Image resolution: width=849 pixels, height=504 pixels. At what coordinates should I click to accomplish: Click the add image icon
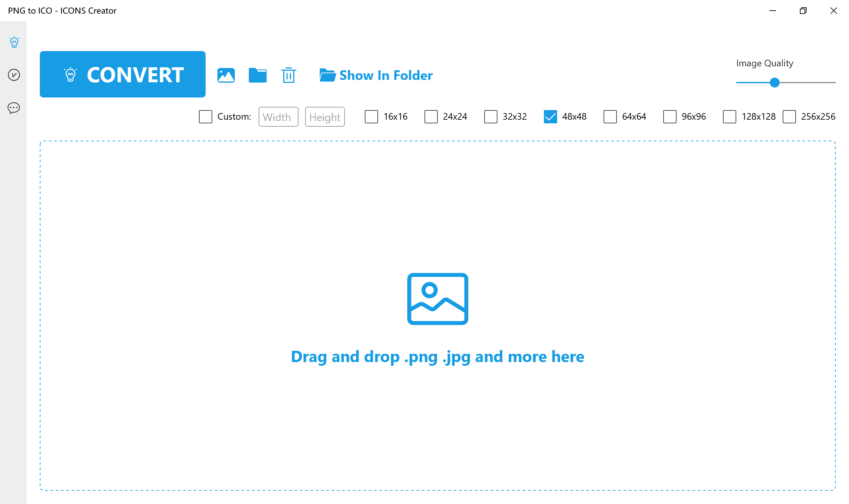tap(226, 75)
